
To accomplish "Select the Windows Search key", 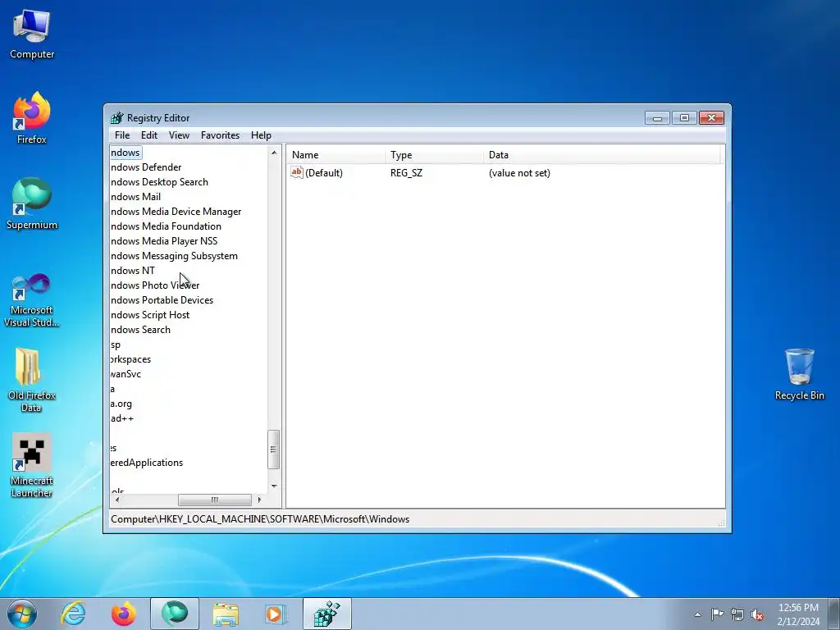I will point(140,330).
